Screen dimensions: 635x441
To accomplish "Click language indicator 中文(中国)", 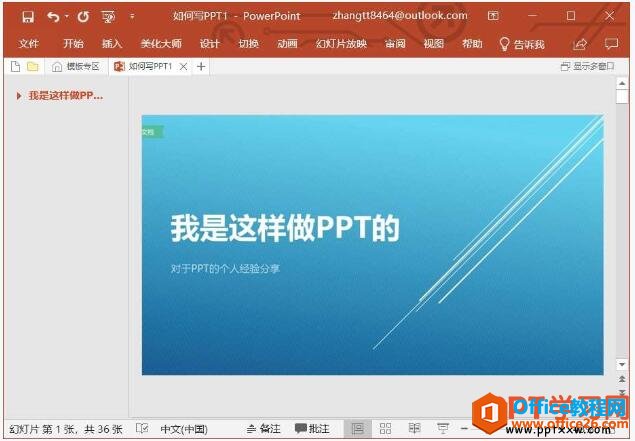I will 184,429.
